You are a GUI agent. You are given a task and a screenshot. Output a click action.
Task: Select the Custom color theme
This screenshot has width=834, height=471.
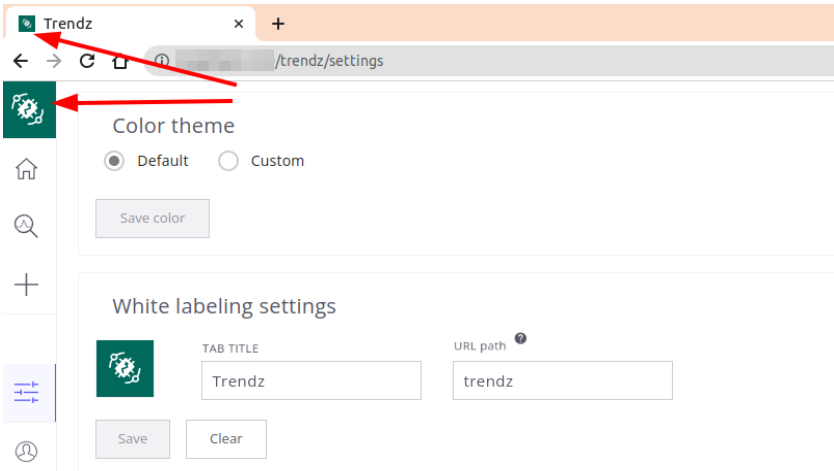[x=228, y=161]
